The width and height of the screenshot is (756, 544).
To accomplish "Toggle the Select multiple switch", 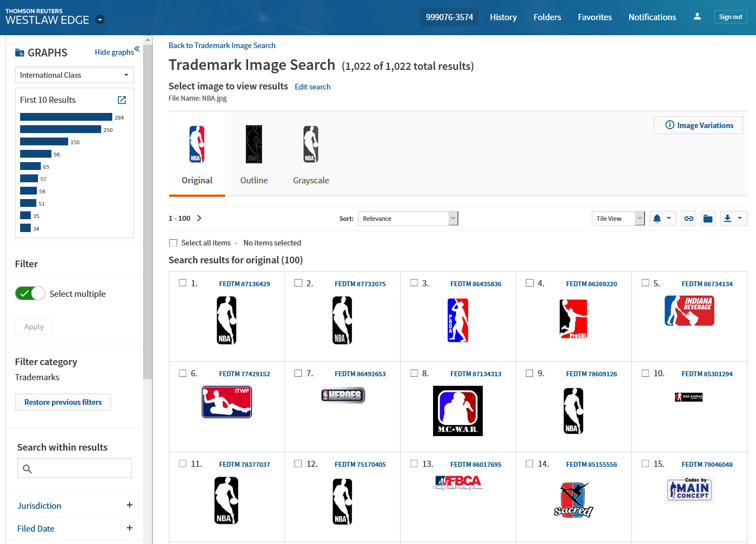I will pos(30,294).
